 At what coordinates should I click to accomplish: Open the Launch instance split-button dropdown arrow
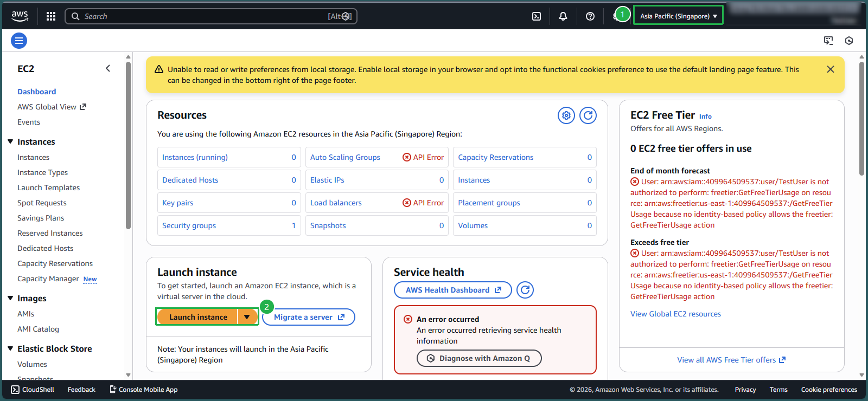247,317
